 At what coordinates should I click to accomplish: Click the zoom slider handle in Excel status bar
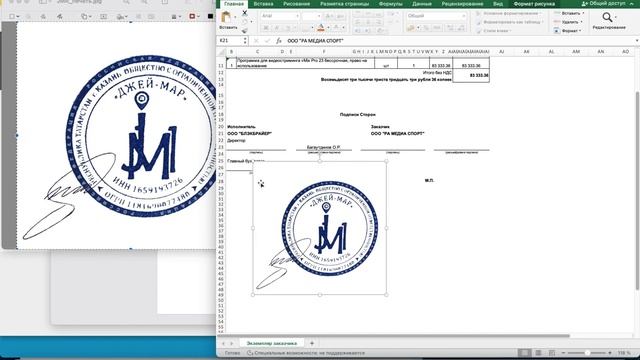pyautogui.click(x=587, y=353)
